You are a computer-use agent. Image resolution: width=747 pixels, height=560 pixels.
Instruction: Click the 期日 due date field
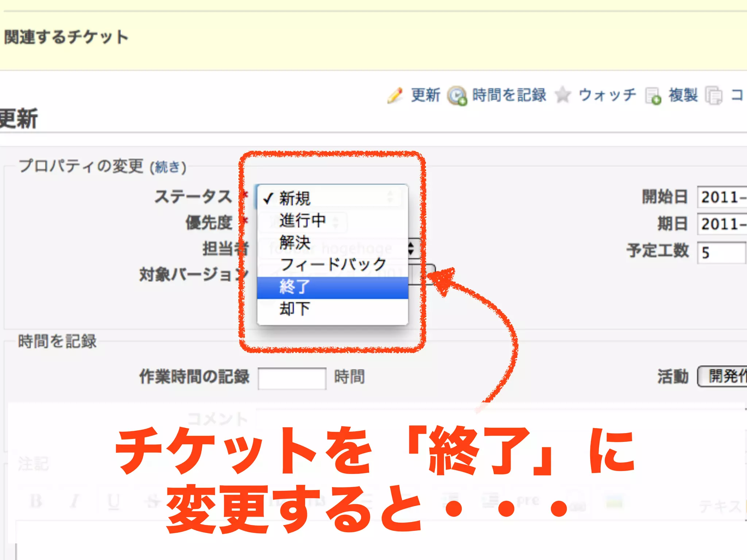coord(722,223)
